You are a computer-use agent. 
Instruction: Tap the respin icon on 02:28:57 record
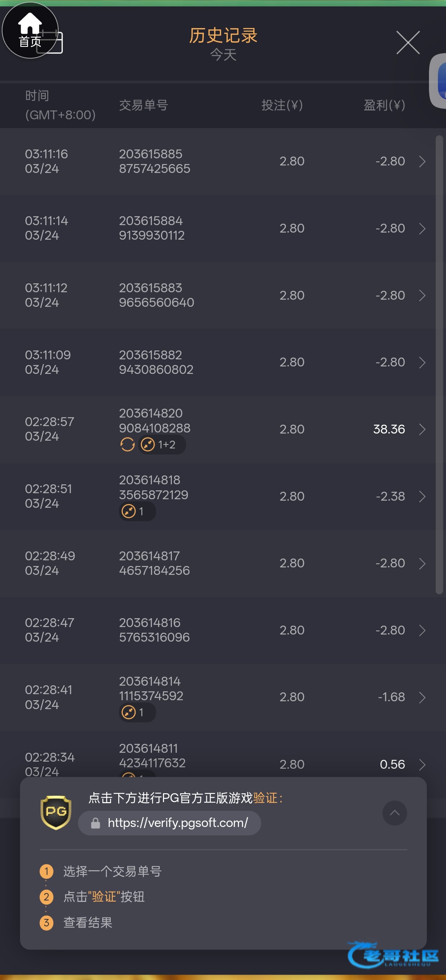pos(127,444)
